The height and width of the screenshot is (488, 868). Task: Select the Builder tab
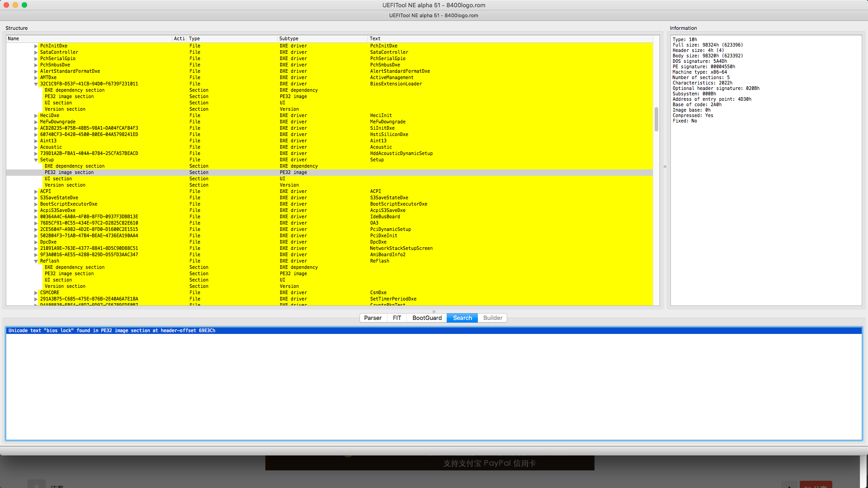tap(492, 318)
